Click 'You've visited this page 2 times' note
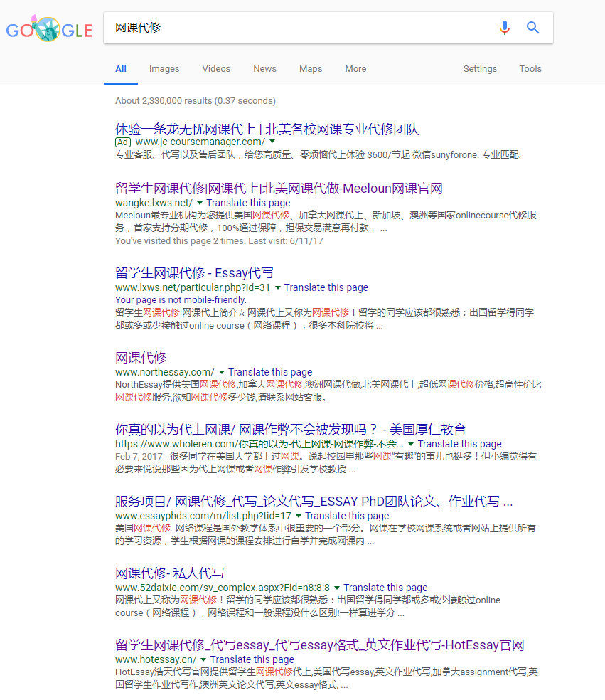This screenshot has width=605, height=700. [x=219, y=241]
